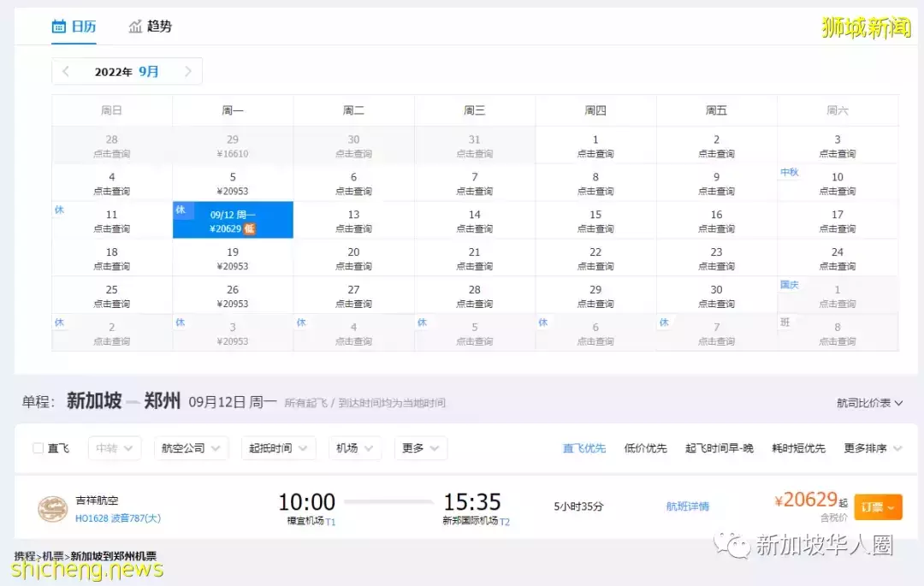The image size is (924, 586).
Task: Select the 低价优先 sorting option
Action: (x=646, y=447)
